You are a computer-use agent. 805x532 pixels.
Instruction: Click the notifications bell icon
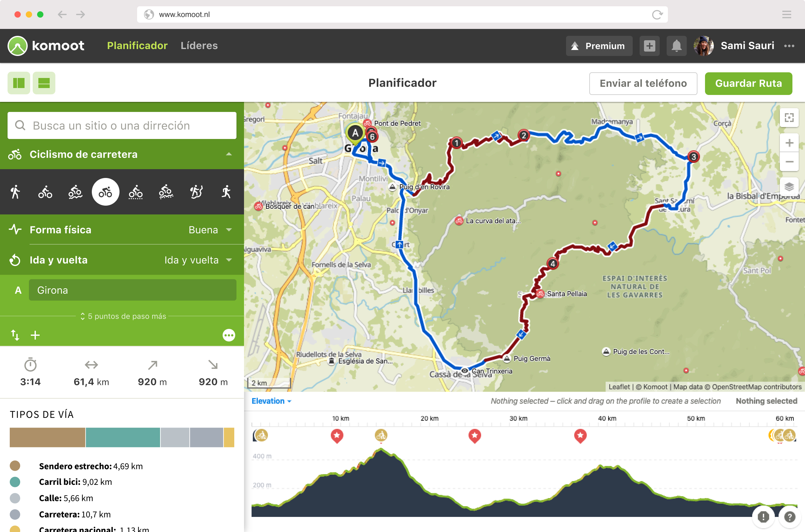tap(676, 46)
